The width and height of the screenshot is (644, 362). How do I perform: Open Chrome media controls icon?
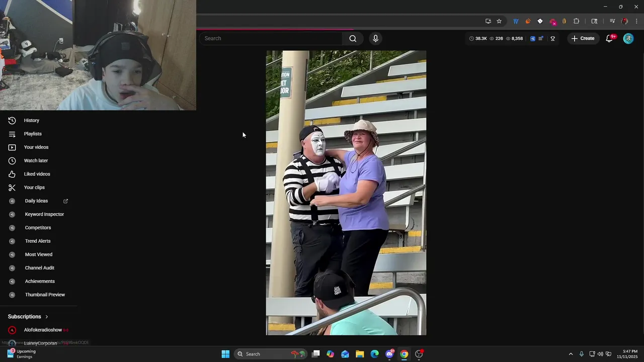(x=612, y=21)
